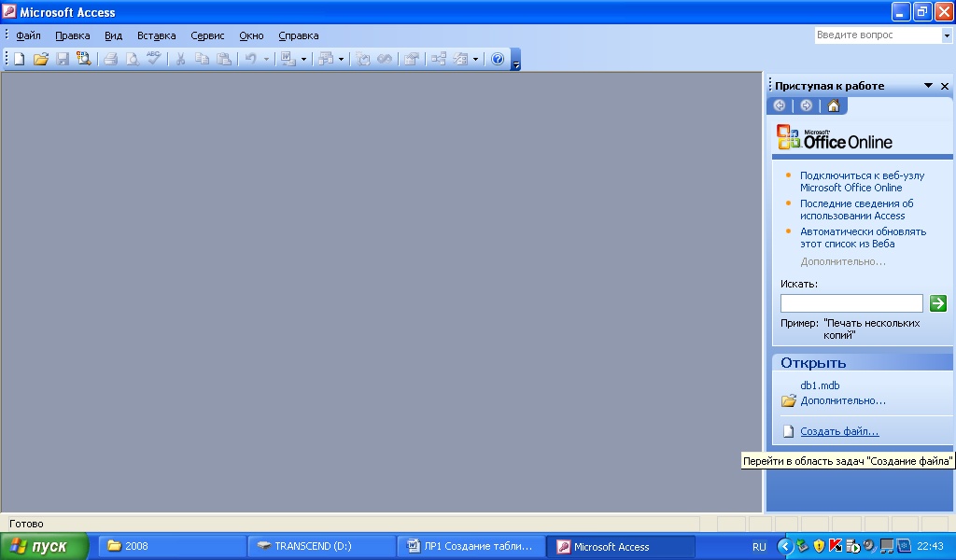Open a database with the folder icon
Viewport: 956px width, 560px height.
click(41, 59)
